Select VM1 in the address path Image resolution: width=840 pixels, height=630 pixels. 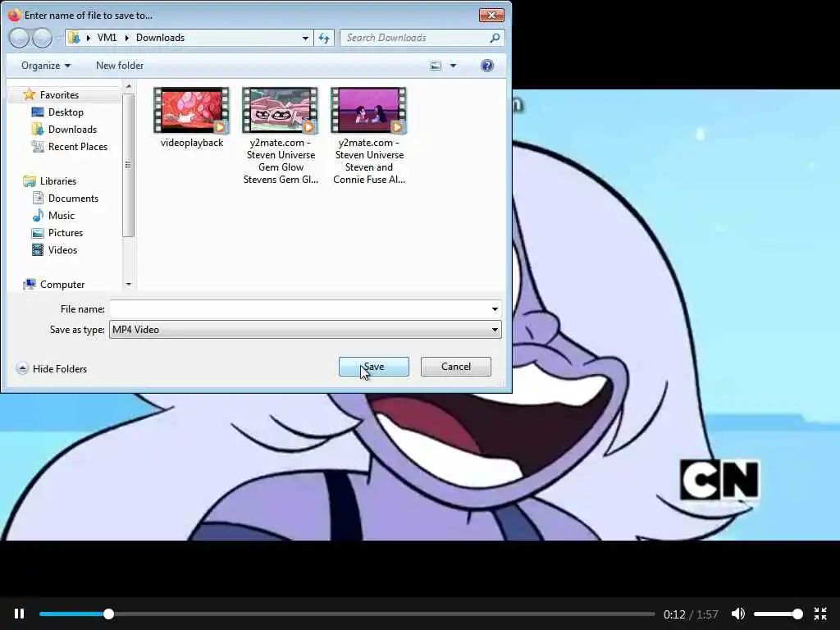107,38
